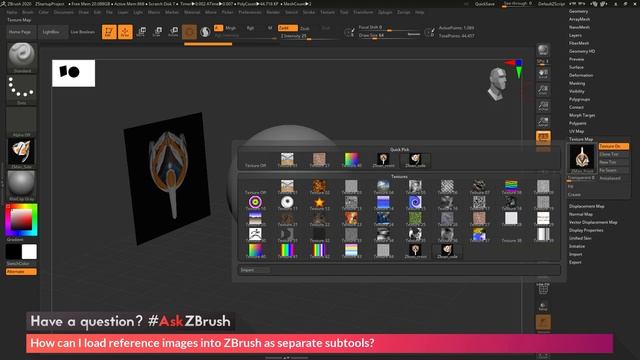
Task: Toggle the Alternate color button
Action: tap(21, 272)
